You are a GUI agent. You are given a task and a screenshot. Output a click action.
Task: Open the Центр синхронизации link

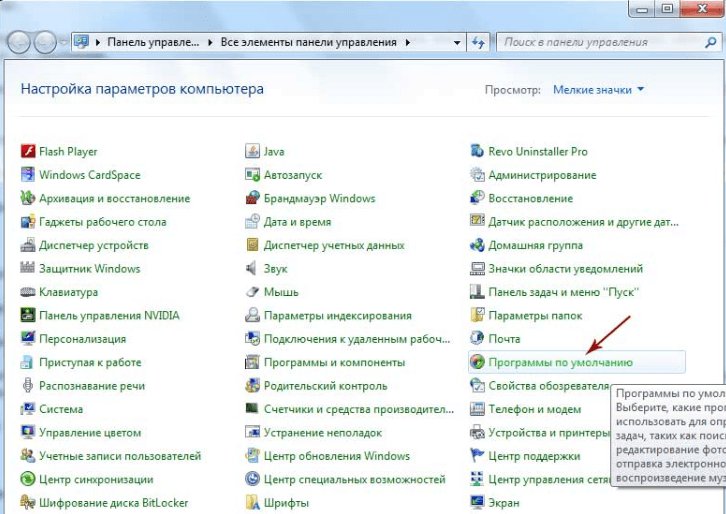tap(96, 480)
